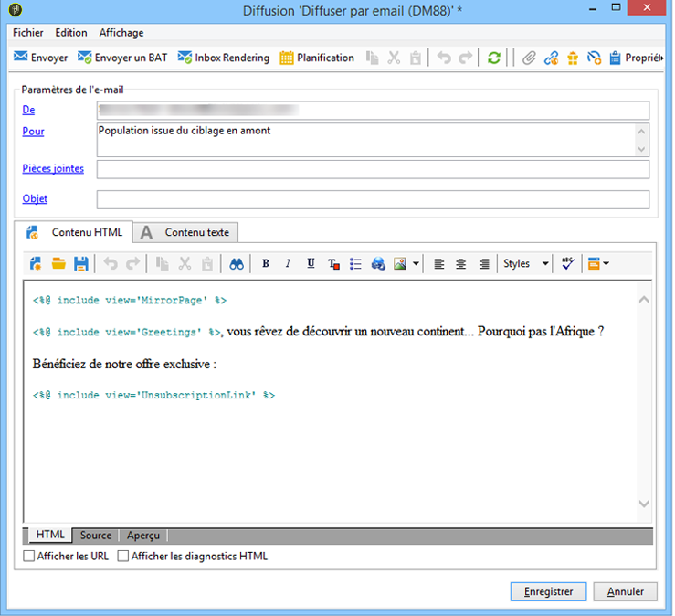
Task: Click the Objet link
Action: 35,198
